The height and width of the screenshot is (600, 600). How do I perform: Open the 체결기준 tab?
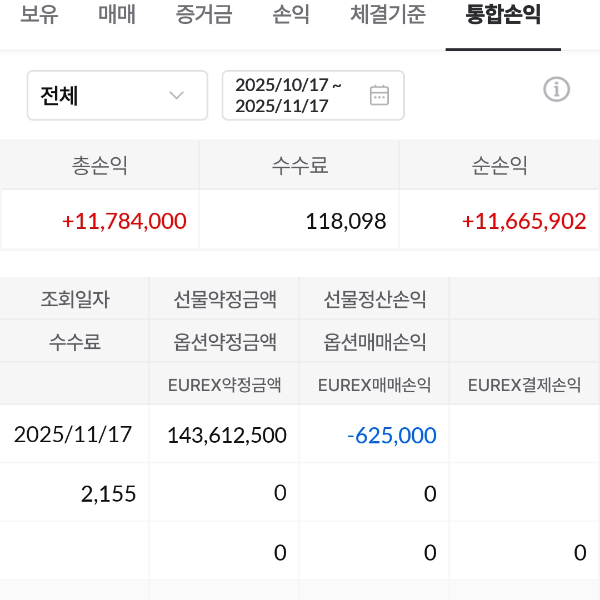pyautogui.click(x=388, y=16)
